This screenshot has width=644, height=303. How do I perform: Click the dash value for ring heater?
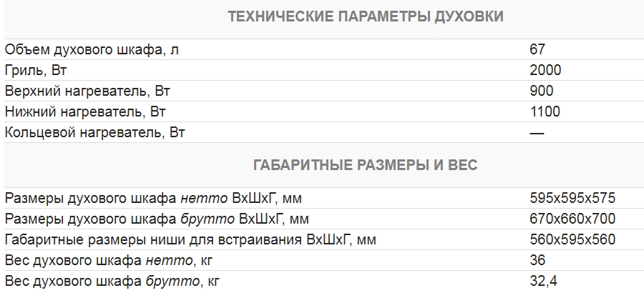click(x=537, y=132)
